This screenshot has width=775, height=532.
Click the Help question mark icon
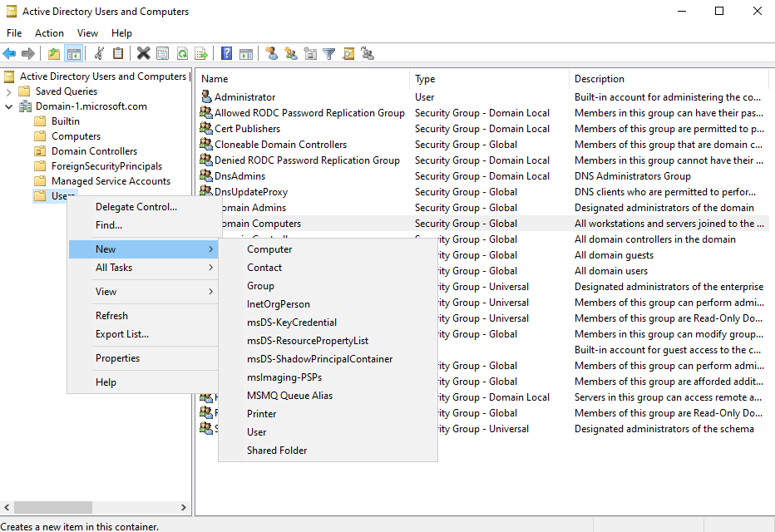(226, 53)
